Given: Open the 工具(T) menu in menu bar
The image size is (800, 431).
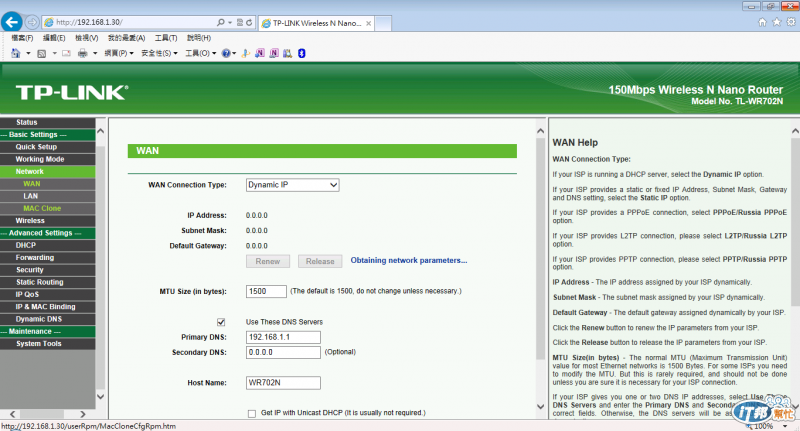Looking at the screenshot, I should [166, 38].
